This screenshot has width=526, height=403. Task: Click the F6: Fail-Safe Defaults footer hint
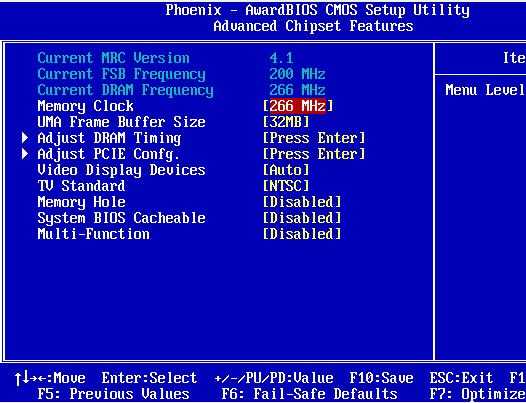[x=310, y=394]
